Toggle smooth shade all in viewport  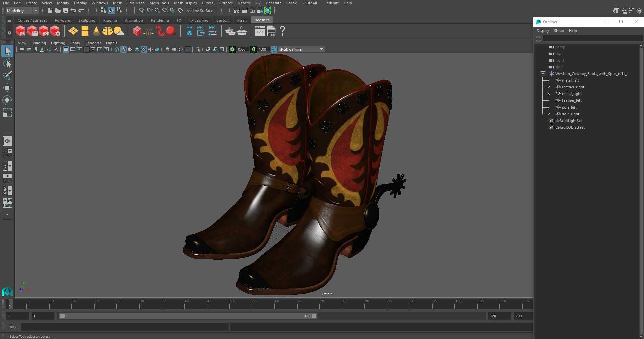click(123, 49)
